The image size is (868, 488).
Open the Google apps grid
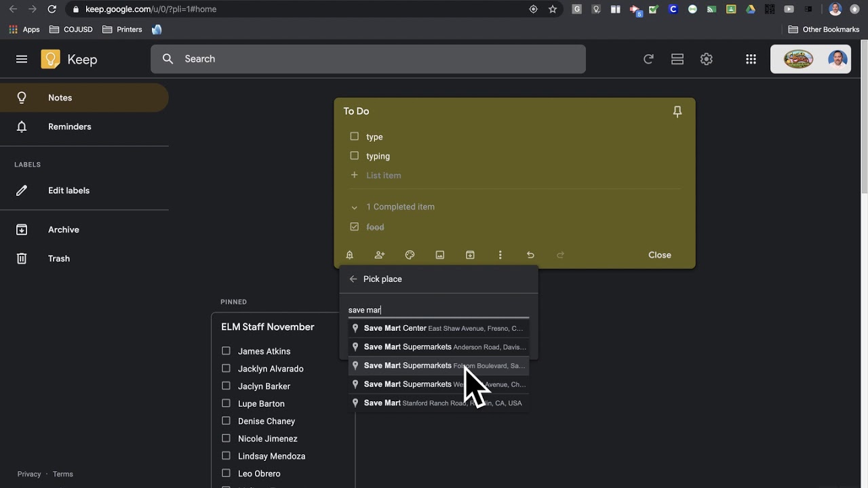tap(751, 59)
